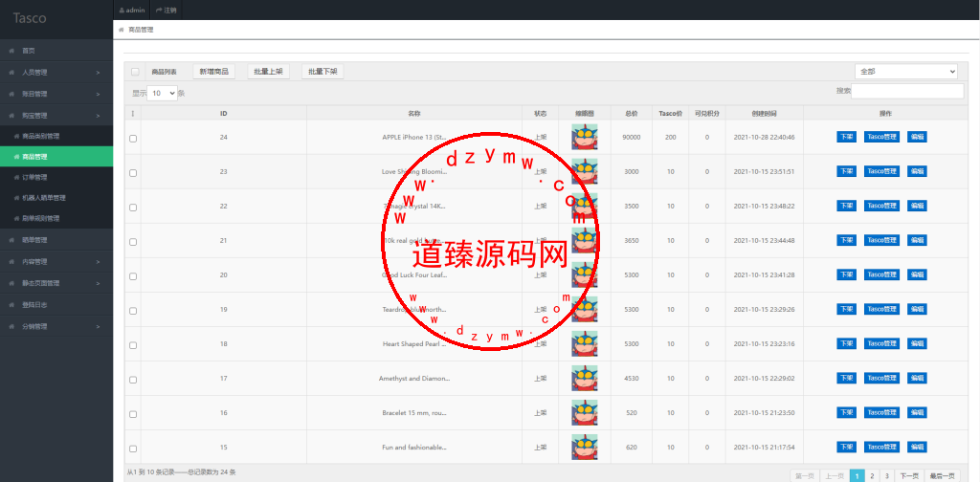The image size is (980, 482).
Task: Open thumbnail image of product ID 17
Action: 585,379
